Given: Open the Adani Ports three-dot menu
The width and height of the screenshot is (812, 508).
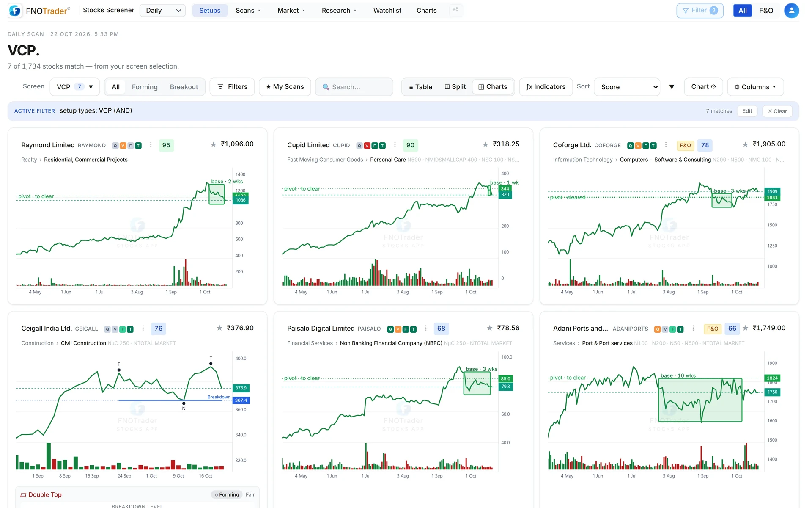Looking at the screenshot, I should click(x=693, y=328).
